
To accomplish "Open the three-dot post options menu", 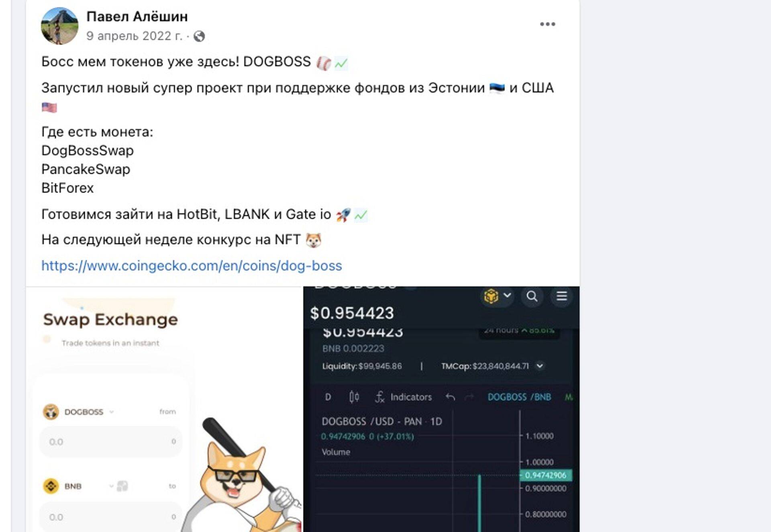I will (547, 24).
